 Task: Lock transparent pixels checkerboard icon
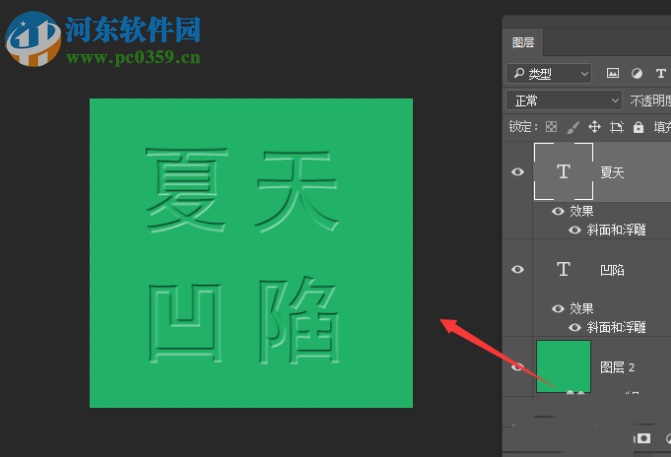click(x=551, y=127)
